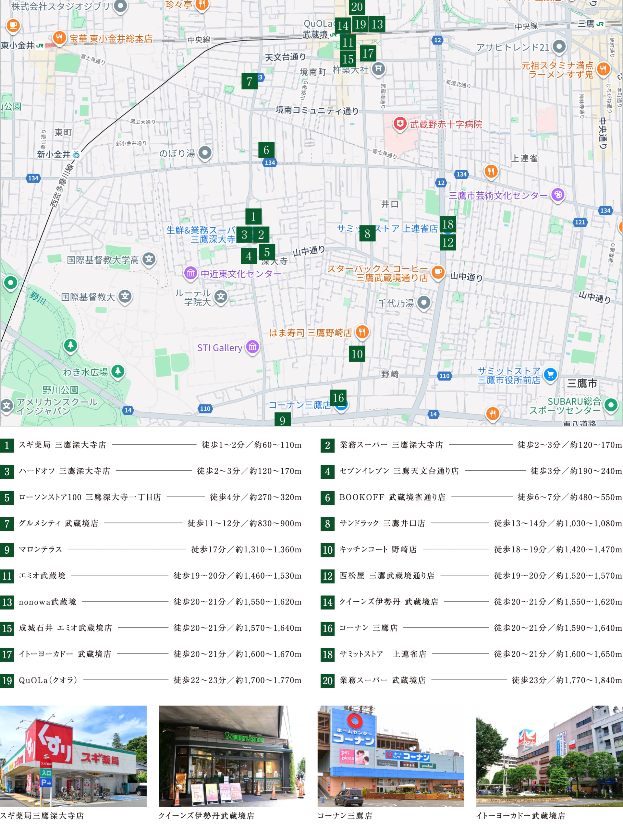The height and width of the screenshot is (840, 623).
Task: Click list entry クイーンズ伊勢丹 武蔵境店
Action: click(x=471, y=602)
